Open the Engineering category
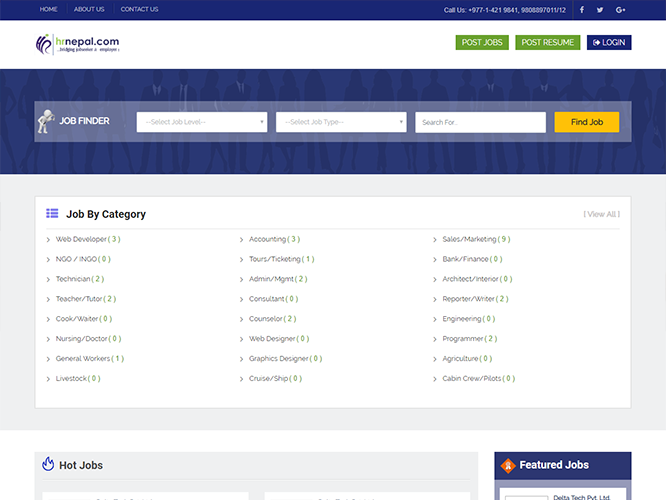666x500 pixels. point(468,319)
